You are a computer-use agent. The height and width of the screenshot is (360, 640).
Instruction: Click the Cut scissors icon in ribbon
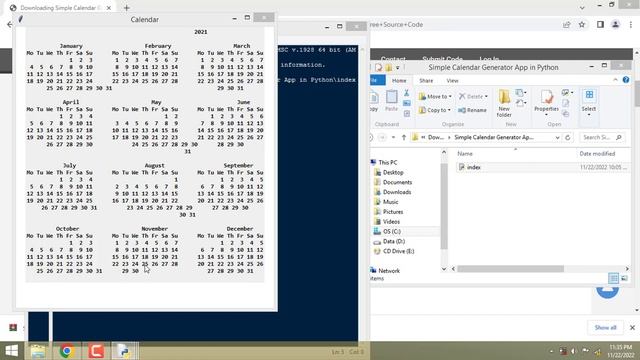click(407, 93)
